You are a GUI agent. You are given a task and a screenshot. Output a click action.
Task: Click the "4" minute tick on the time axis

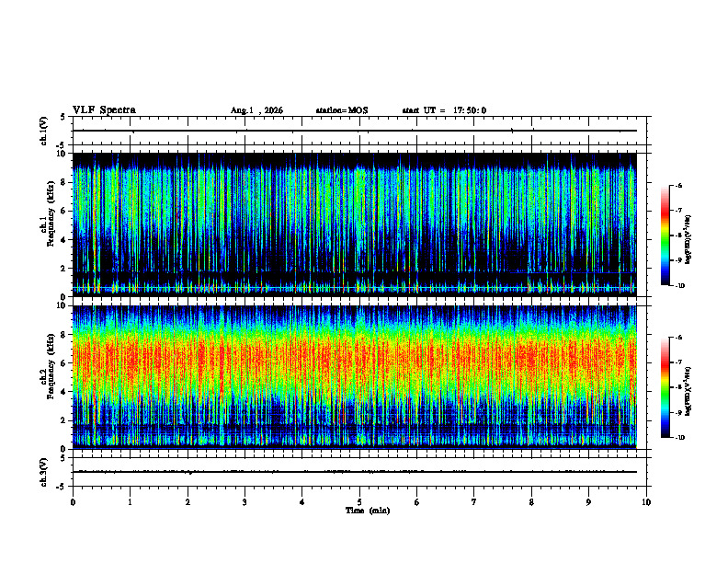coord(302,502)
